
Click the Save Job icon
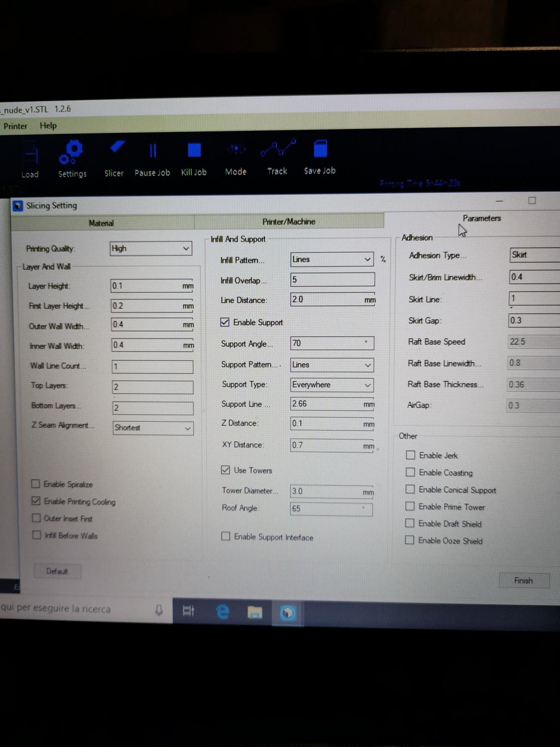pos(320,149)
